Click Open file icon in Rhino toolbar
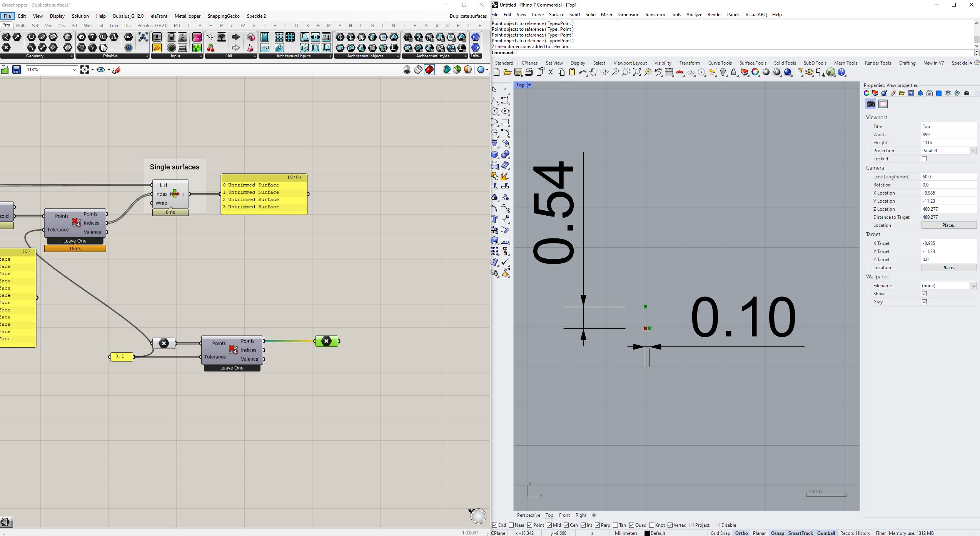Image resolution: width=980 pixels, height=536 pixels. pos(507,72)
